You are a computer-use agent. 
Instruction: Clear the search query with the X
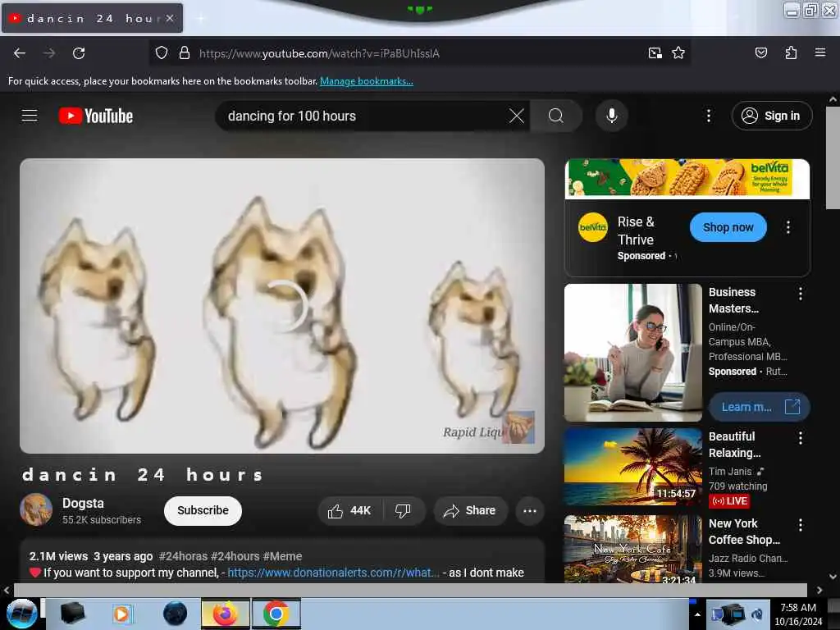(517, 116)
